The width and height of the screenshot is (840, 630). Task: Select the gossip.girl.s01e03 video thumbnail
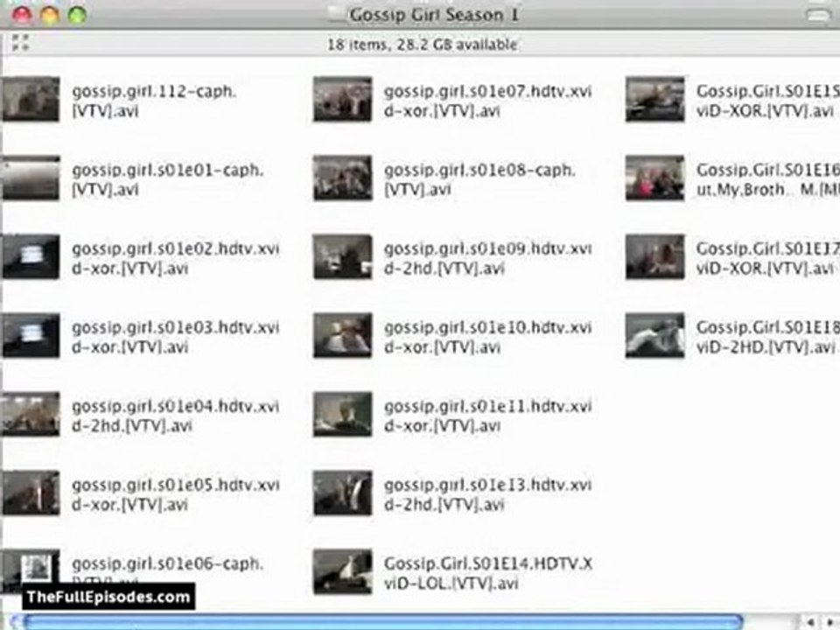pyautogui.click(x=31, y=335)
